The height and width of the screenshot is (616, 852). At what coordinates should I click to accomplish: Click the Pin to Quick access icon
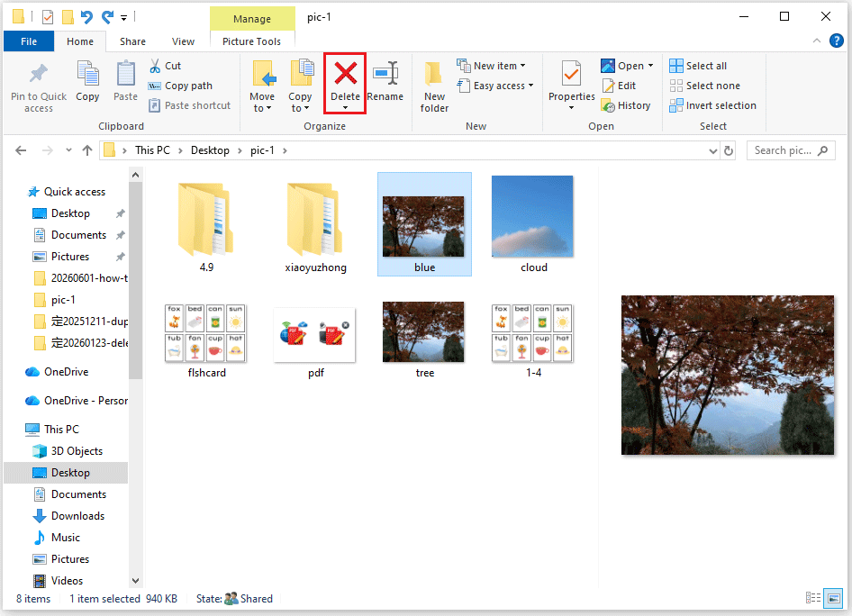pyautogui.click(x=38, y=73)
